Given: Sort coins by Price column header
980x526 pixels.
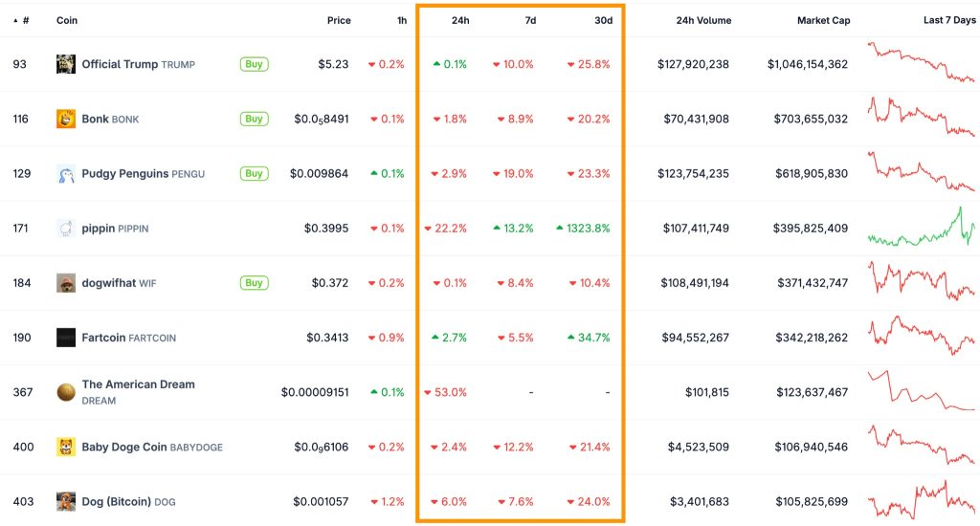Looking at the screenshot, I should coord(339,20).
